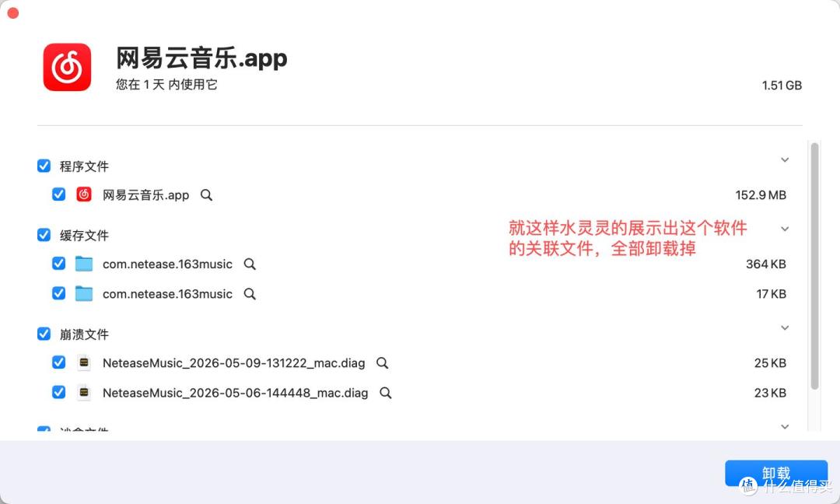Viewport: 840px width, 504px height.
Task: Click the NeteaseMusic_2026-05-06-144448_mac.diag file name
Action: point(235,393)
